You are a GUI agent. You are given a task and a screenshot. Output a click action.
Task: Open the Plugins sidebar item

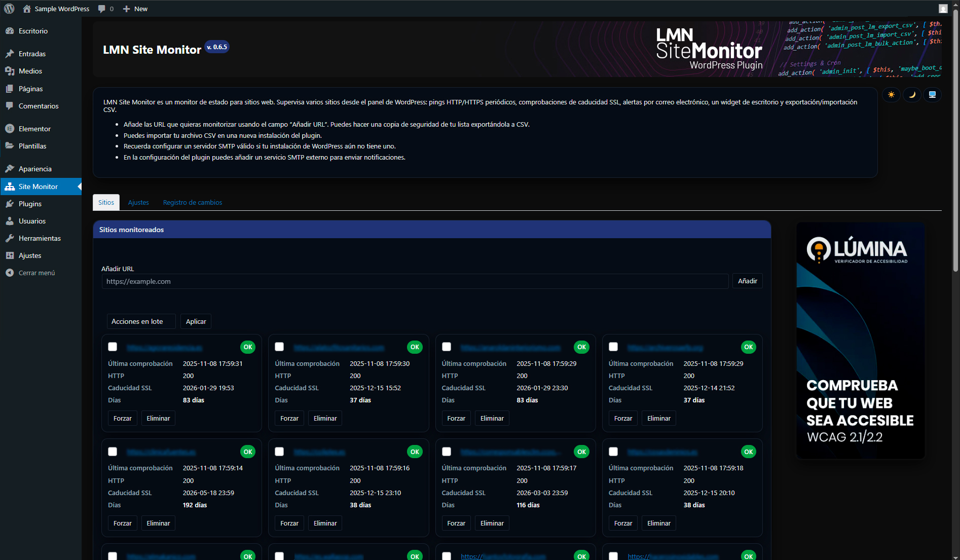(30, 204)
